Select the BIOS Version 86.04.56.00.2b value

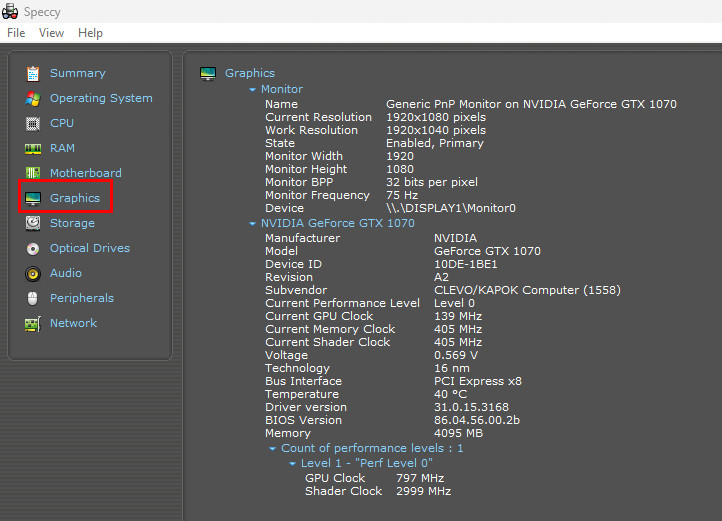(x=477, y=420)
